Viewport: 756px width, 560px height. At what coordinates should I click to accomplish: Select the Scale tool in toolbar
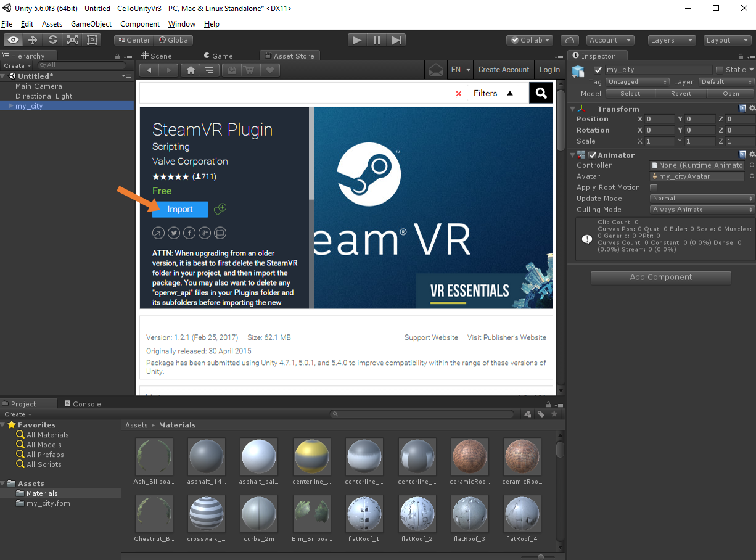pyautogui.click(x=73, y=40)
